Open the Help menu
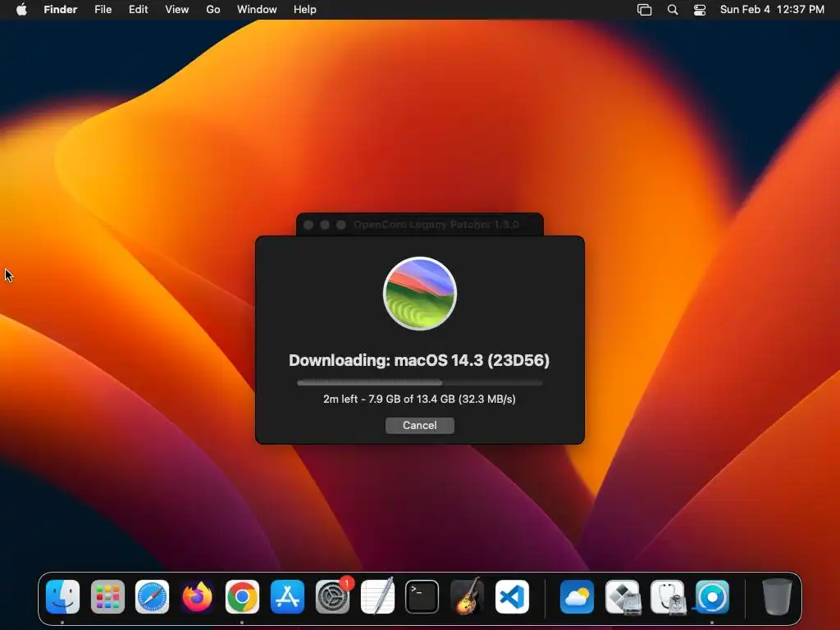The width and height of the screenshot is (840, 630). (305, 10)
